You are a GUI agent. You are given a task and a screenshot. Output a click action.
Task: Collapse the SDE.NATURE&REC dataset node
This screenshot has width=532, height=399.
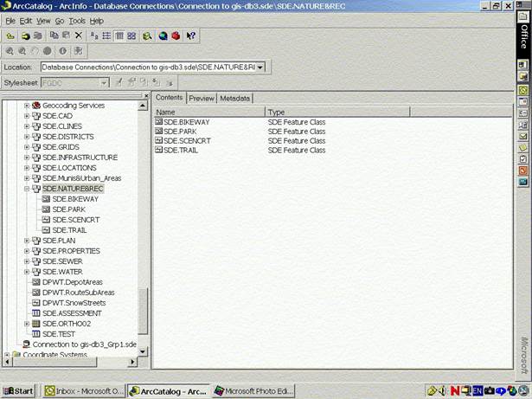(27, 189)
